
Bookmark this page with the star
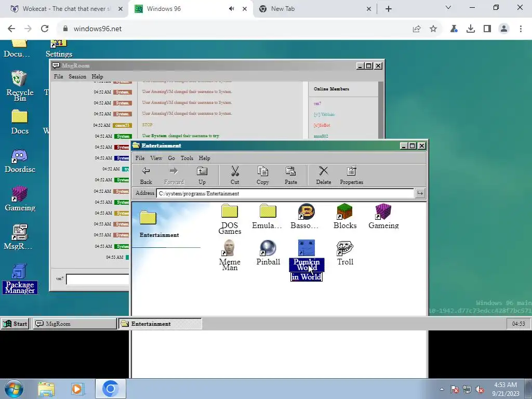click(x=433, y=29)
